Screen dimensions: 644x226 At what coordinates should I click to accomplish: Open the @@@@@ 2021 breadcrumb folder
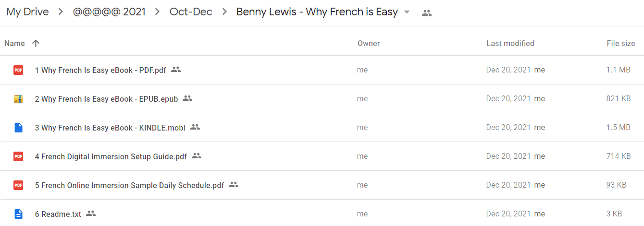pyautogui.click(x=109, y=12)
